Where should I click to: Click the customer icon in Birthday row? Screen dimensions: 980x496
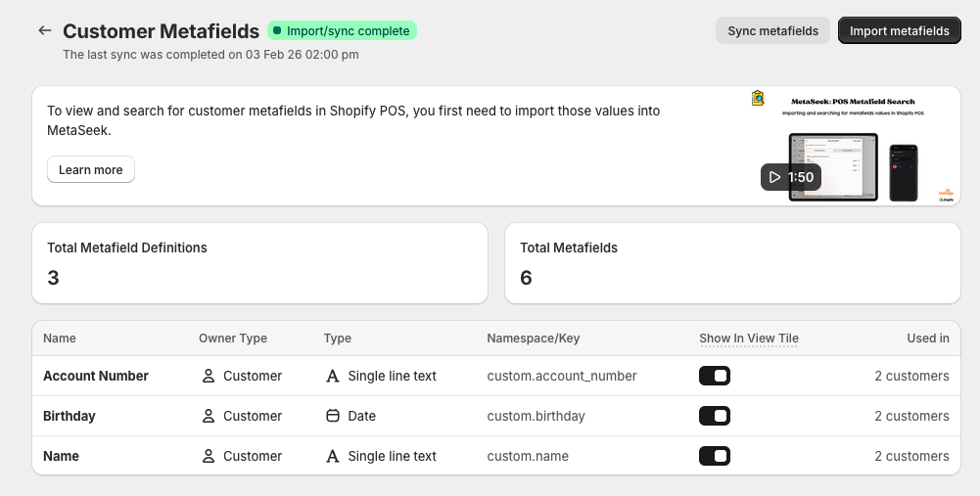[x=209, y=416]
